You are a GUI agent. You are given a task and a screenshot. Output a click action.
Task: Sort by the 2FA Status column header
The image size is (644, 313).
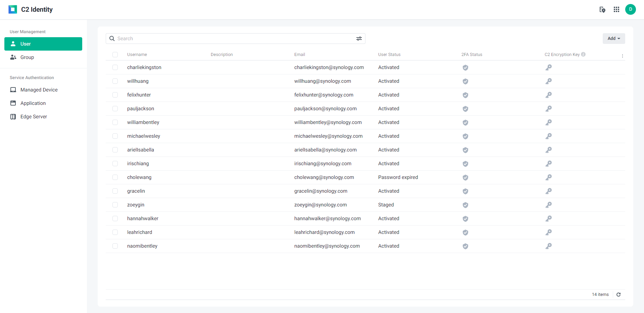pos(472,55)
